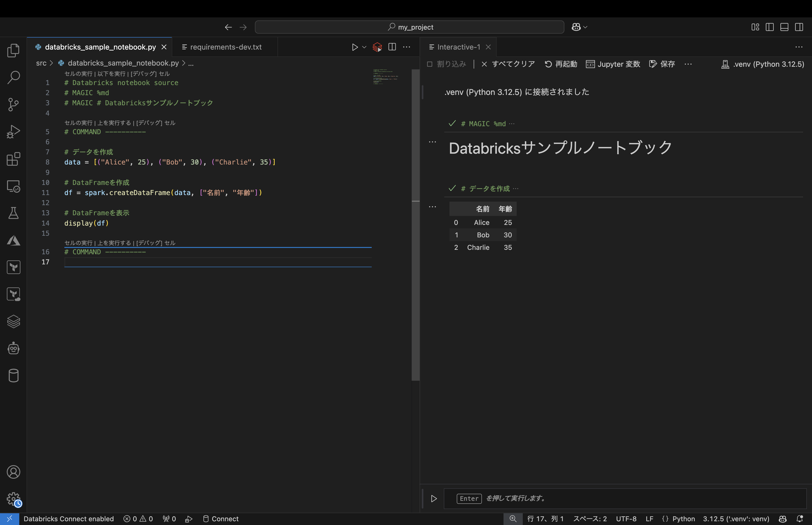Screen dimensions: 812x525
Task: Open the Extensions view icon
Action: pyautogui.click(x=14, y=159)
